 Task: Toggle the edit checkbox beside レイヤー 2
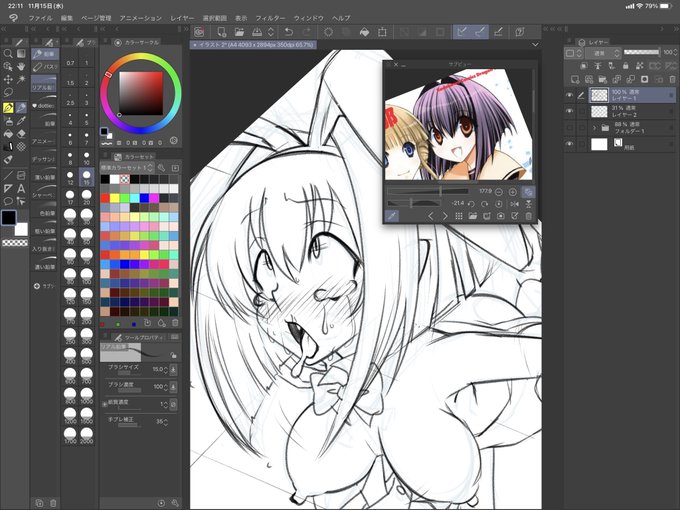[x=581, y=111]
